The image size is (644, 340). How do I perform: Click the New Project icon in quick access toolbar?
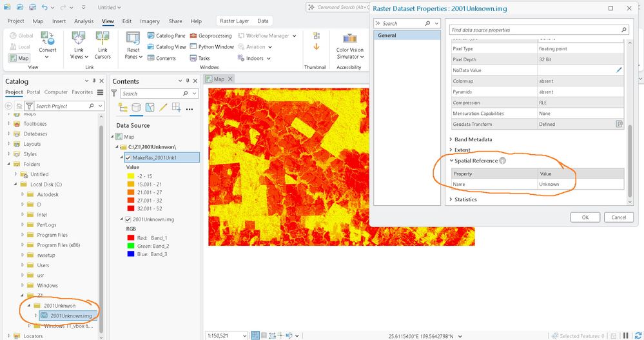click(8, 7)
